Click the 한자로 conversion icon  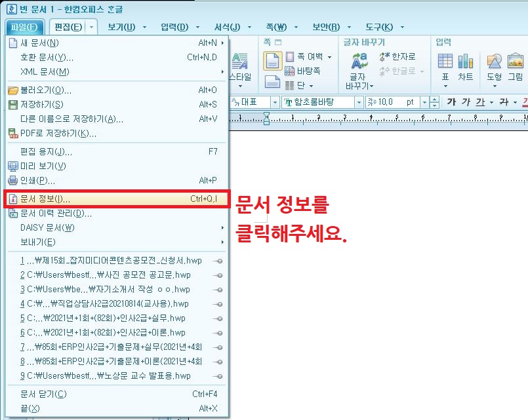pyautogui.click(x=384, y=56)
